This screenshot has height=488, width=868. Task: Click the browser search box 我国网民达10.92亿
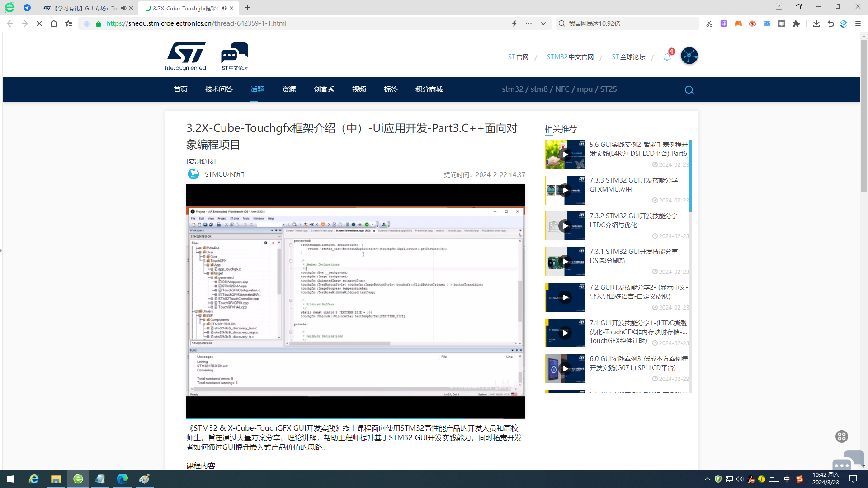tap(628, 23)
